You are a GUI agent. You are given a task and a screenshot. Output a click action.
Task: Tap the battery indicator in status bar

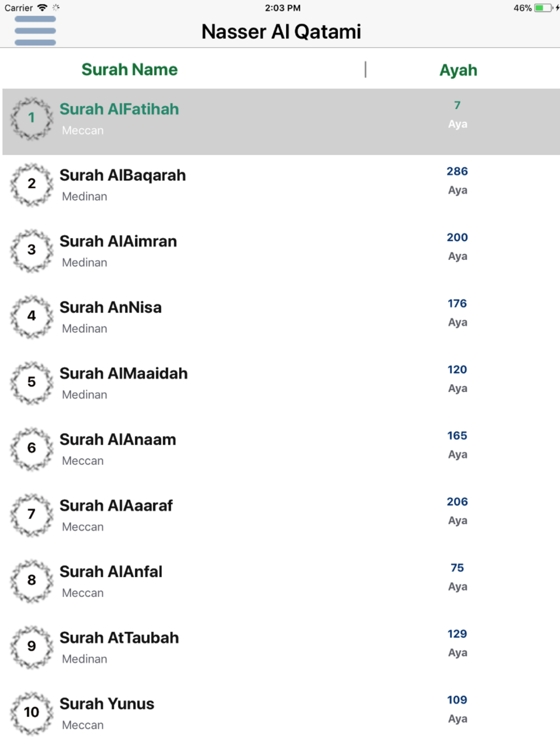(x=543, y=8)
